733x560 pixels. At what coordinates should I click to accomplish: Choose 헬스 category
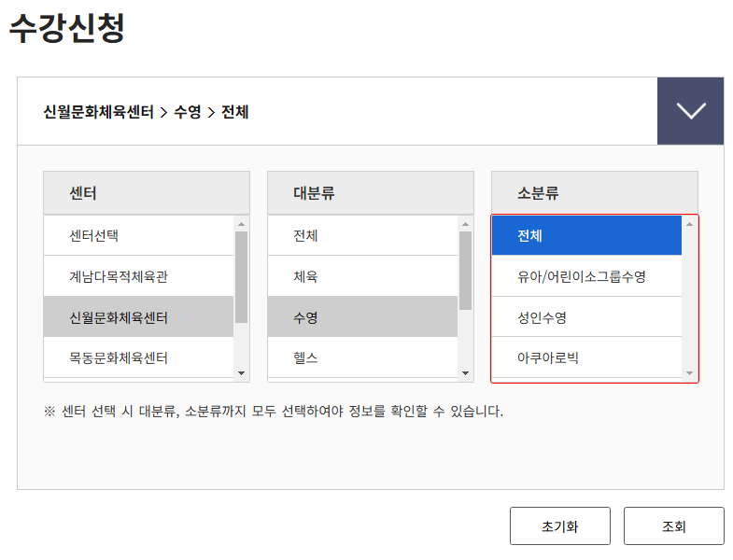[x=362, y=357]
